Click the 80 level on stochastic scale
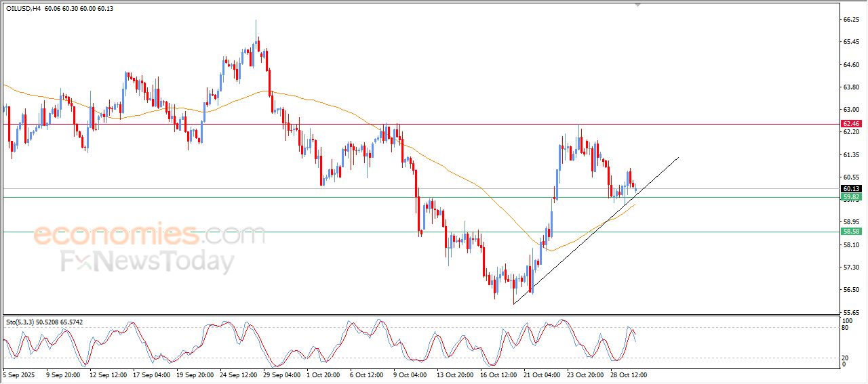The width and height of the screenshot is (868, 384). [x=846, y=328]
